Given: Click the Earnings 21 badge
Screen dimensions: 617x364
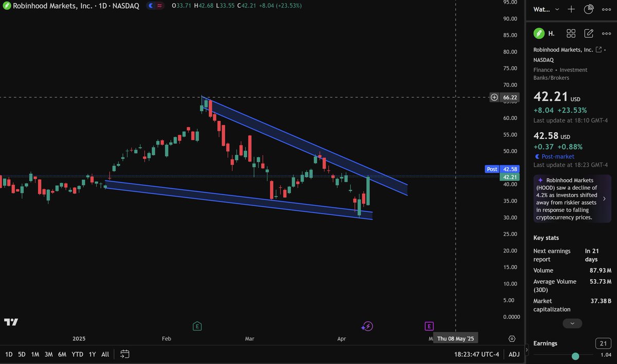Looking at the screenshot, I should pos(603,343).
